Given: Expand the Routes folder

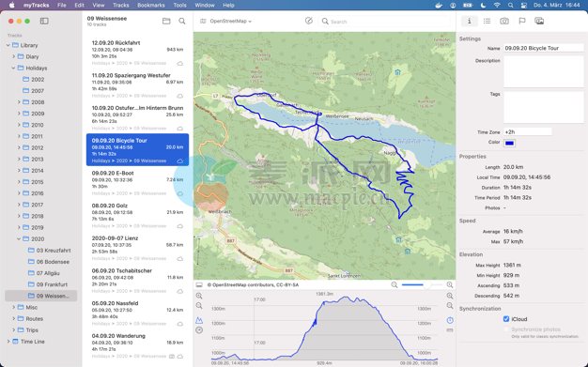Looking at the screenshot, I should (13, 318).
